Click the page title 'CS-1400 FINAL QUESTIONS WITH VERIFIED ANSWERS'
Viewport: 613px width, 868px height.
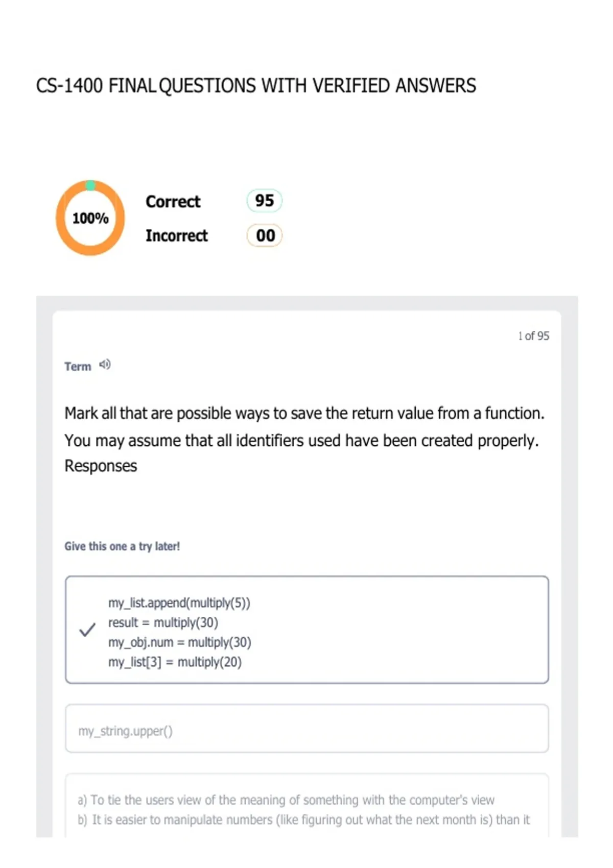pos(256,86)
